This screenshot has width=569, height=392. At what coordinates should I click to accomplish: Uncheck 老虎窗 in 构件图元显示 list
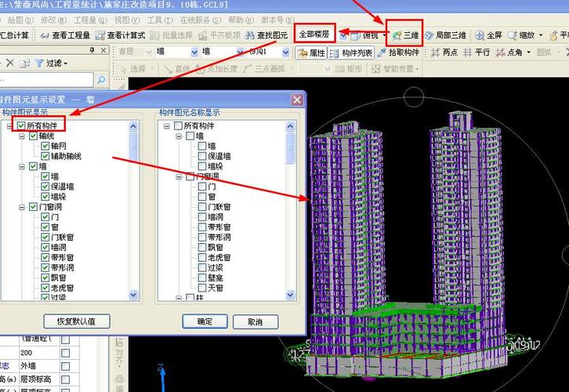(x=45, y=288)
